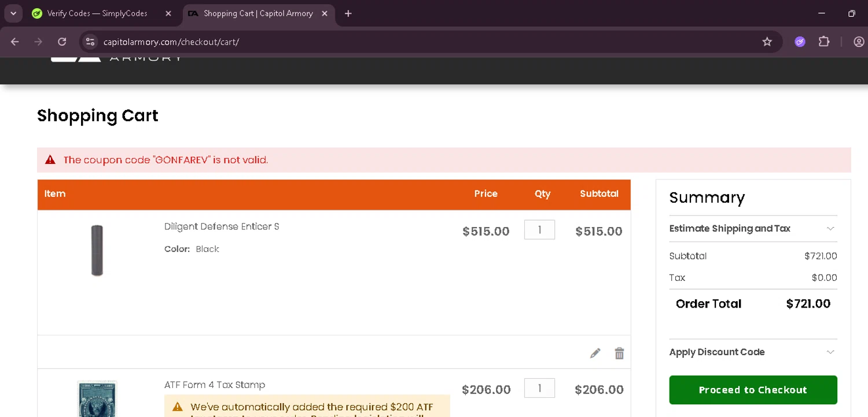
Task: Close the Verify Codes SimplyCodes tab
Action: (x=168, y=13)
